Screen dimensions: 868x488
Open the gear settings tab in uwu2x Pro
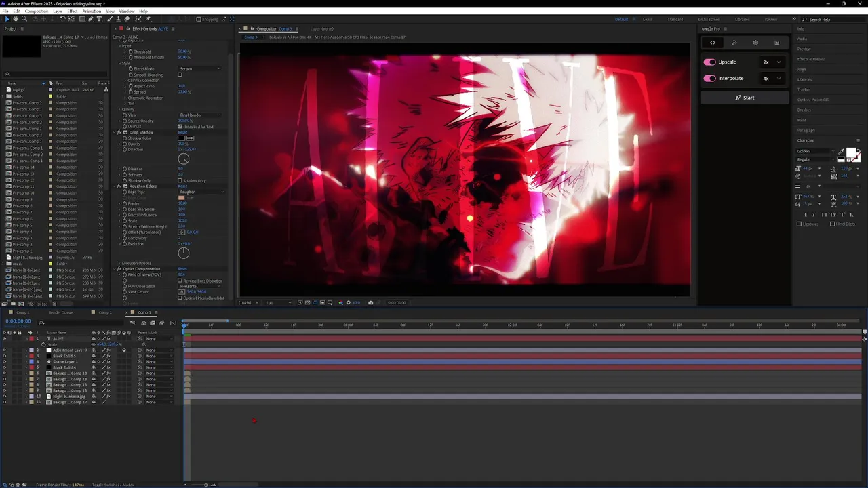pyautogui.click(x=755, y=43)
